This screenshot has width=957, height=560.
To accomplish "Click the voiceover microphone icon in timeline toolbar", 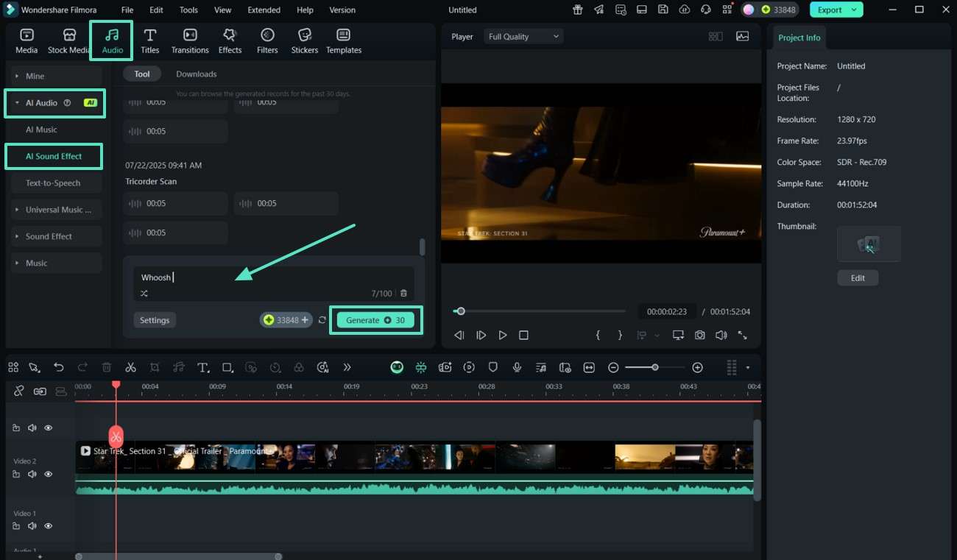I will coord(518,367).
